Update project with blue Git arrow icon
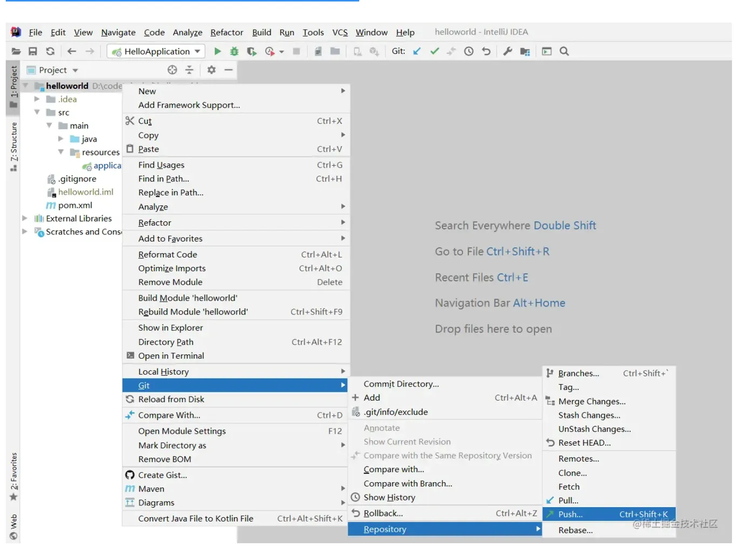Screen dimensions: 755x560 pyautogui.click(x=417, y=51)
